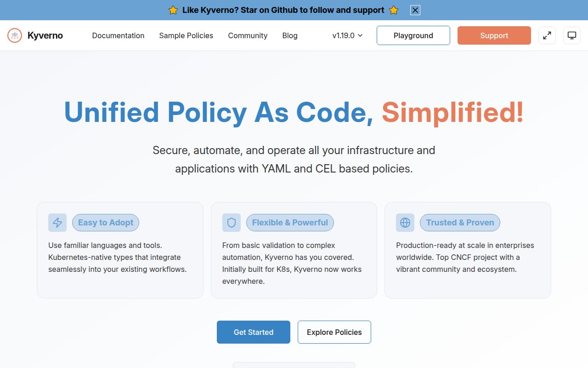Screen dimensions: 588x368
Task: Open the v1.19.0 version dropdown
Action: click(x=348, y=35)
